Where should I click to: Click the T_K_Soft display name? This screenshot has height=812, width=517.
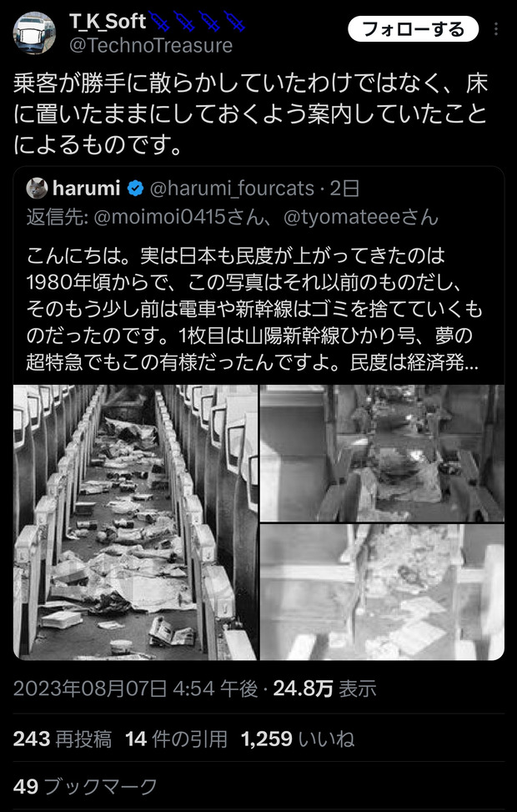(x=108, y=21)
